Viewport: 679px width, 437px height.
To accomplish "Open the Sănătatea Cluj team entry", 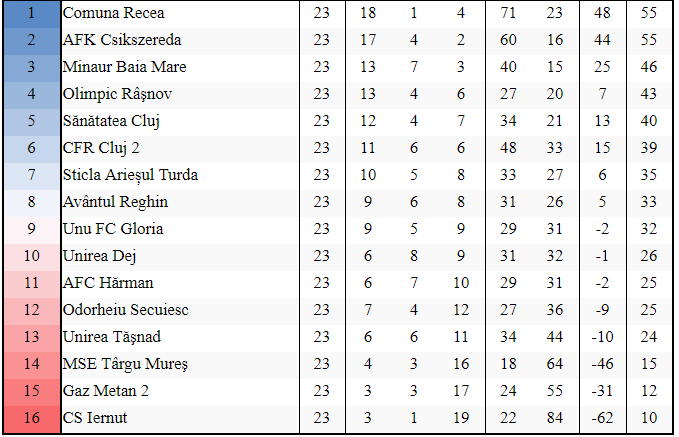I will coord(111,121).
